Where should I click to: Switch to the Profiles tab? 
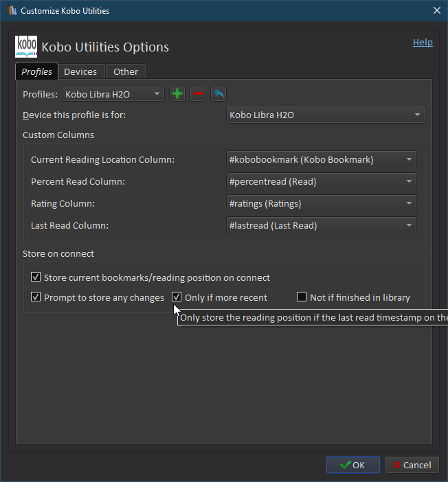tap(36, 71)
